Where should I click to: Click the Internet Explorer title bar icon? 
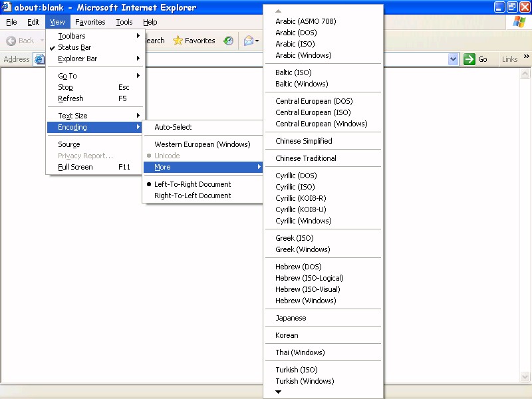(7, 7)
